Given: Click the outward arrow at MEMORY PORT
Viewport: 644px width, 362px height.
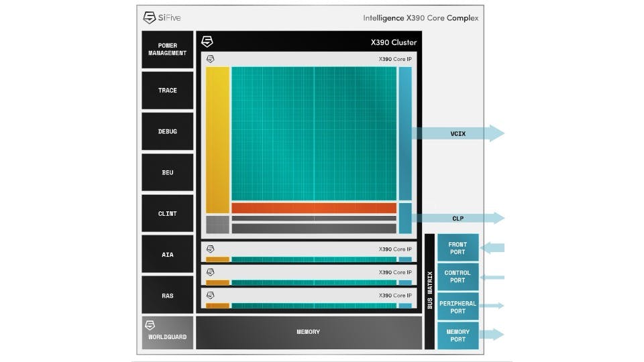Looking at the screenshot, I should click(491, 334).
